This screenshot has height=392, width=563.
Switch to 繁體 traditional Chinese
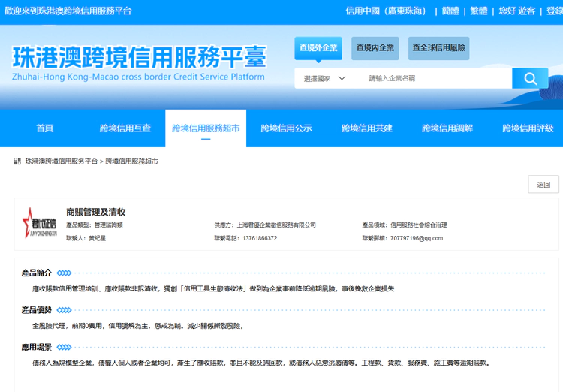(x=478, y=11)
